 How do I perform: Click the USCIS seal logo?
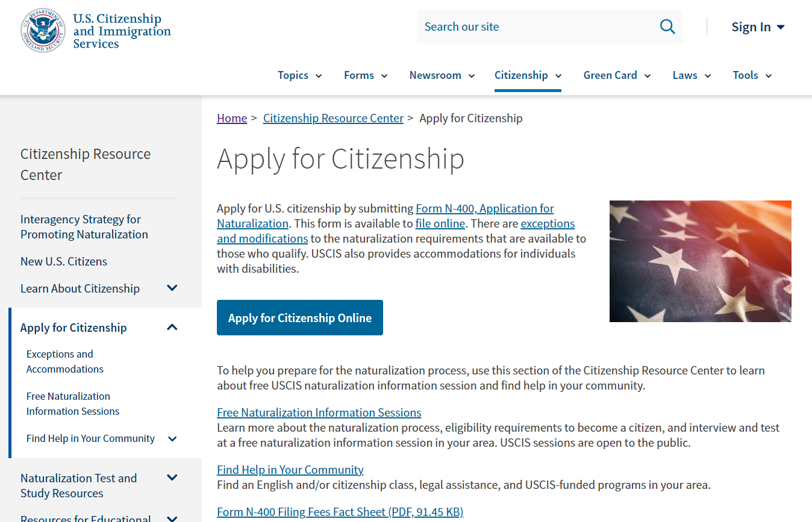click(42, 30)
